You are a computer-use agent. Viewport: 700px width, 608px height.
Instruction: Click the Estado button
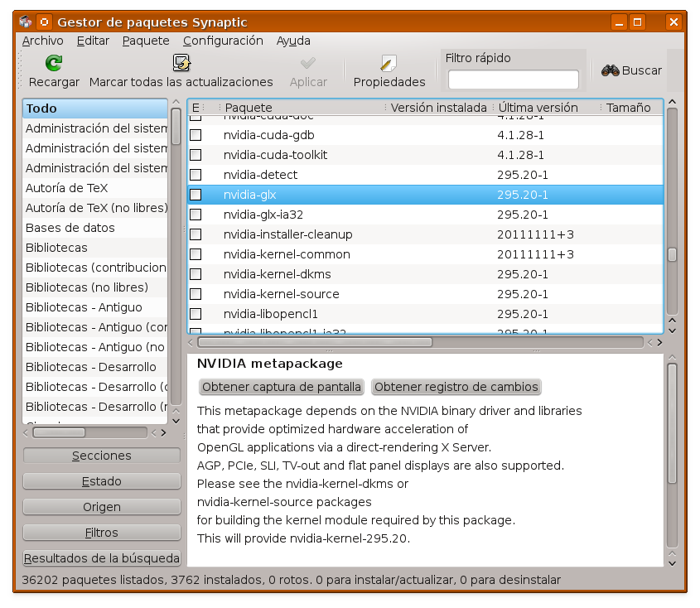[x=102, y=481]
